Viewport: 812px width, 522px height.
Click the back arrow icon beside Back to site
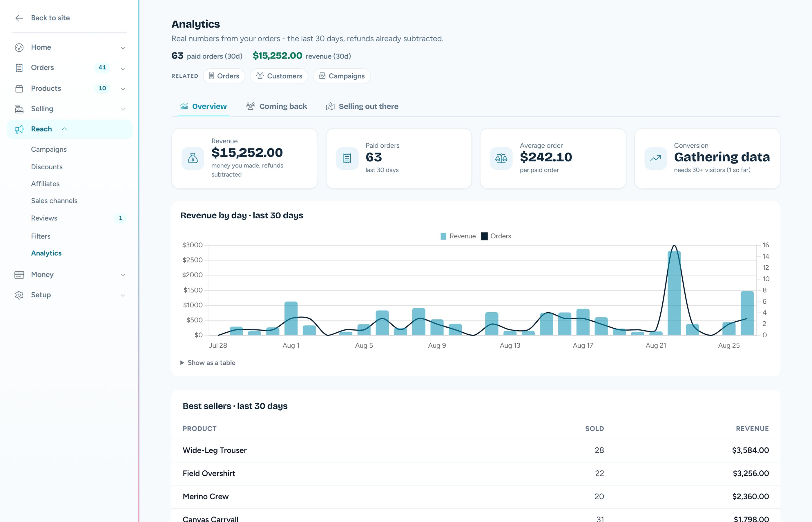tap(19, 18)
